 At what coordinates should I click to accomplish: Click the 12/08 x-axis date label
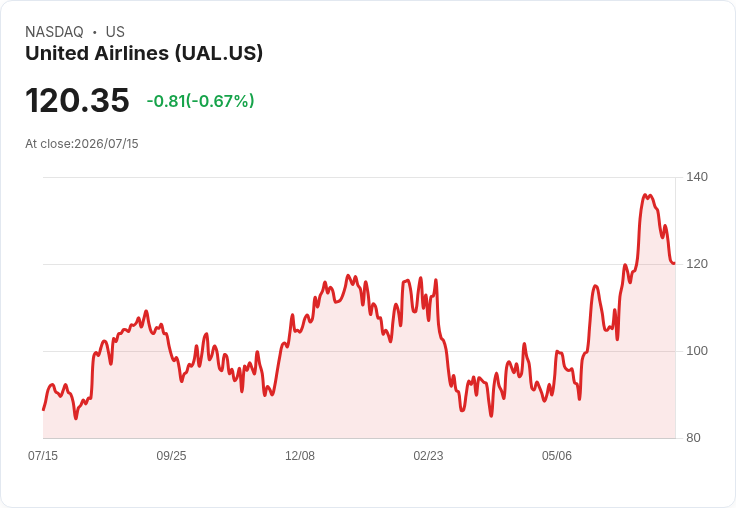coord(300,455)
